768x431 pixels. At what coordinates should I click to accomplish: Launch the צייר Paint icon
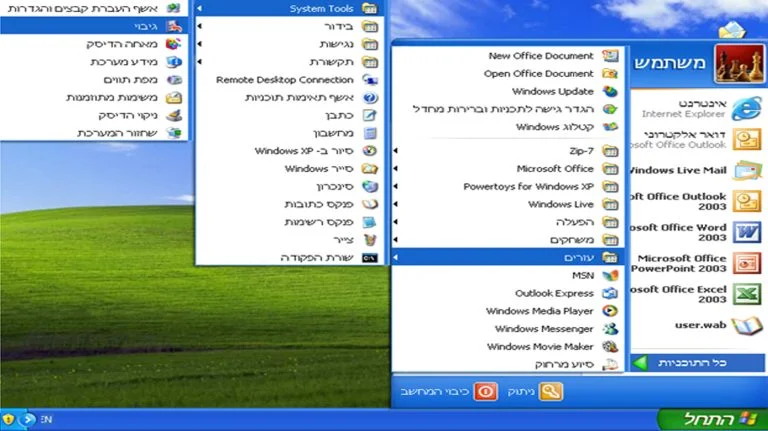[370, 240]
